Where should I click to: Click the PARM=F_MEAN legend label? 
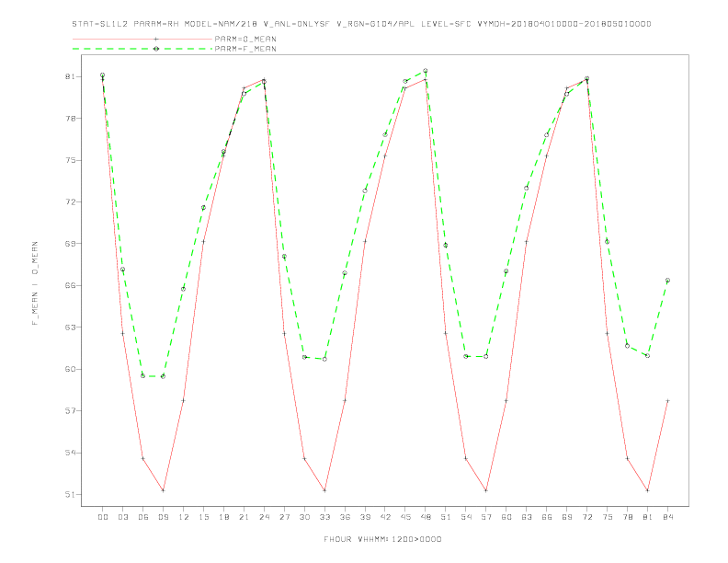coord(245,49)
